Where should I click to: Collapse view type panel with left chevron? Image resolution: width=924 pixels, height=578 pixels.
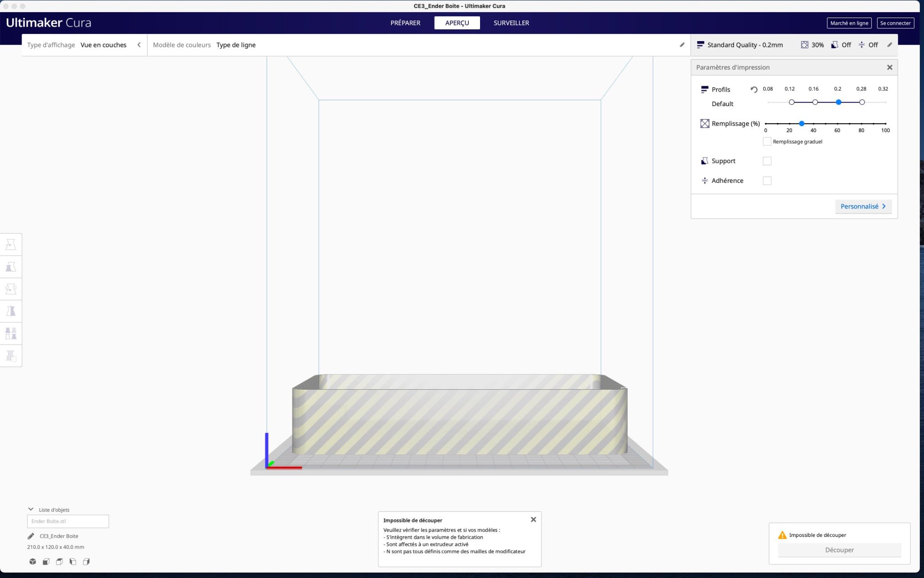(139, 45)
